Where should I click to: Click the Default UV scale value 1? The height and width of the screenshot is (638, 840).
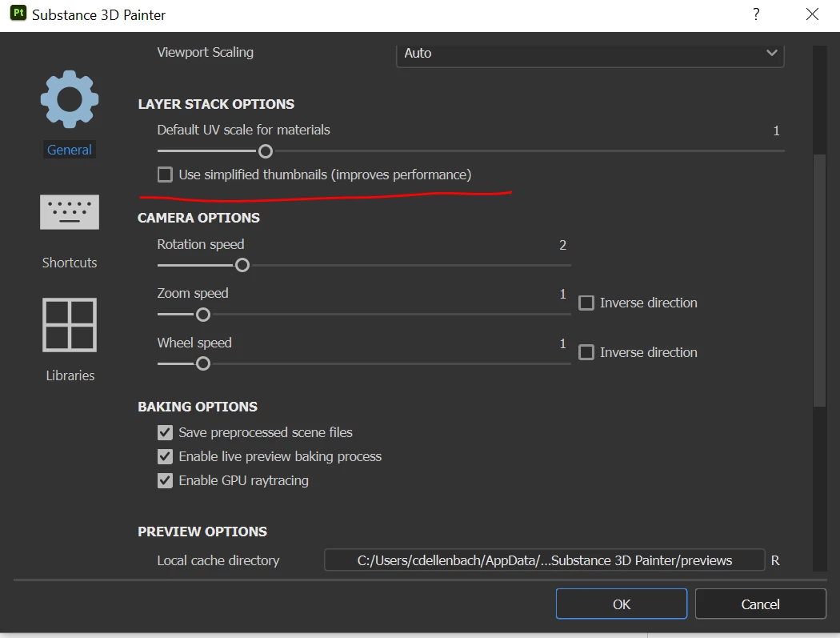[x=776, y=130]
